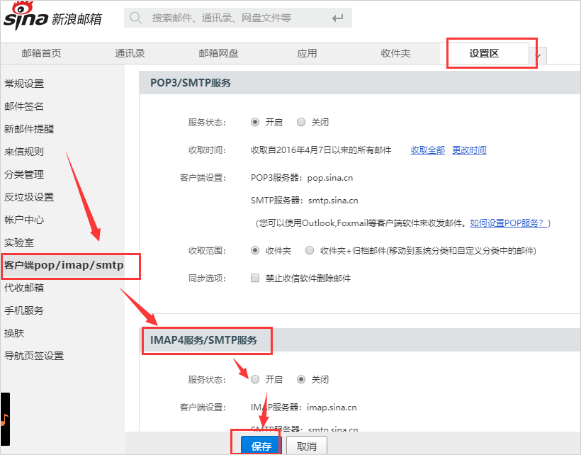Select POP3 service 开启 radio button
The width and height of the screenshot is (581, 455).
coord(255,122)
